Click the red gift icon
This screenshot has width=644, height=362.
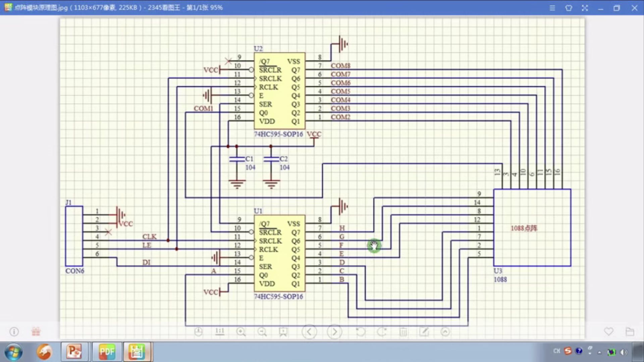pyautogui.click(x=36, y=332)
